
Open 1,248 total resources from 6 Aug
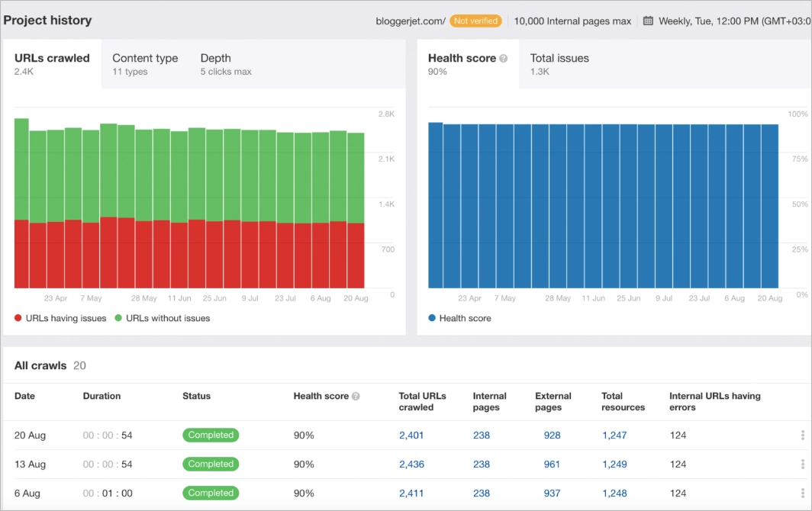coord(615,493)
